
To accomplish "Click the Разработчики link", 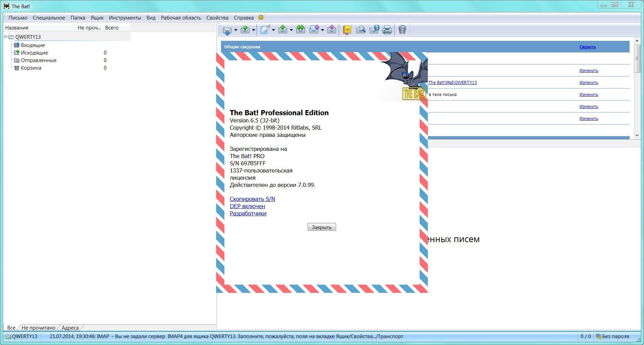I will pyautogui.click(x=248, y=213).
